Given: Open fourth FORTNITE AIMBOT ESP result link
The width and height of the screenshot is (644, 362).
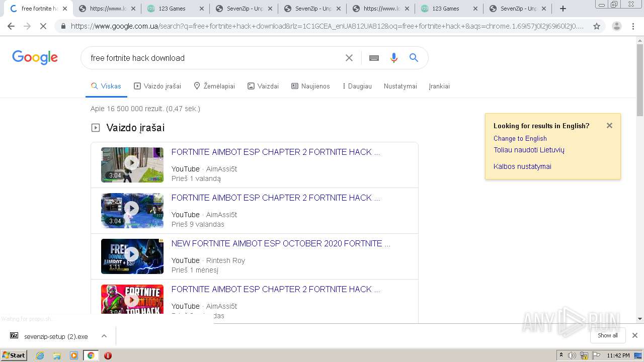Looking at the screenshot, I should [x=275, y=289].
